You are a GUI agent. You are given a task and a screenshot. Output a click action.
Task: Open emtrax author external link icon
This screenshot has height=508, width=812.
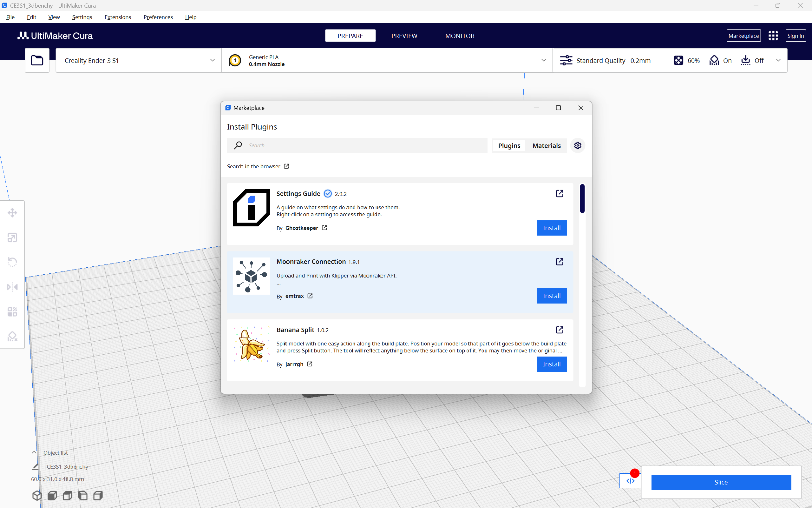[310, 296]
